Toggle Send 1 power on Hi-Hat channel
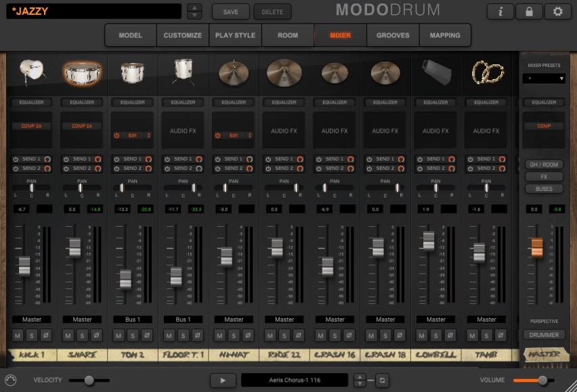577x392 pixels. tap(217, 159)
